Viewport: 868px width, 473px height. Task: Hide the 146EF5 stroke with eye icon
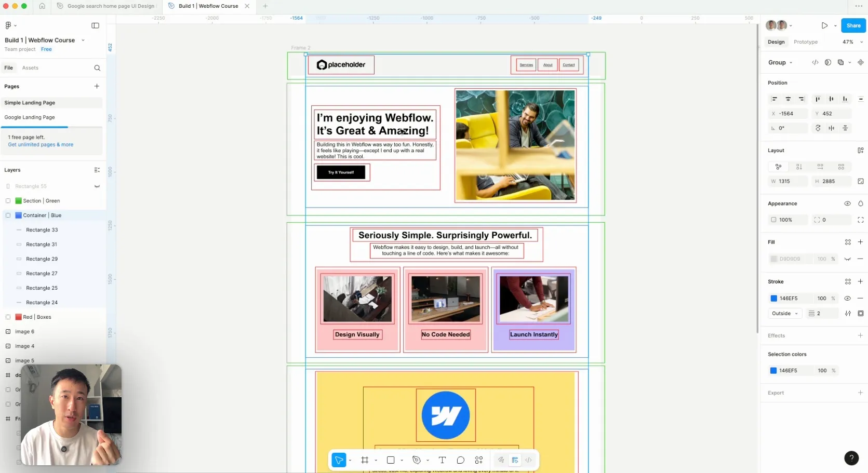point(847,299)
